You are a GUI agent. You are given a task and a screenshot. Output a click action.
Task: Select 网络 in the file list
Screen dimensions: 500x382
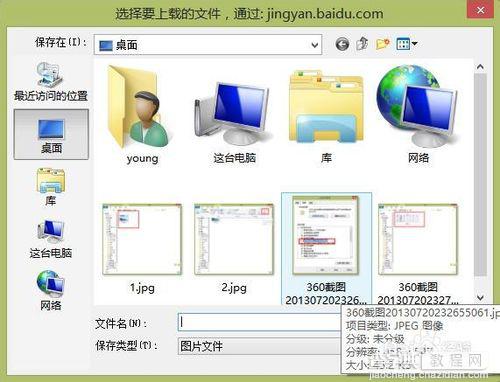418,114
